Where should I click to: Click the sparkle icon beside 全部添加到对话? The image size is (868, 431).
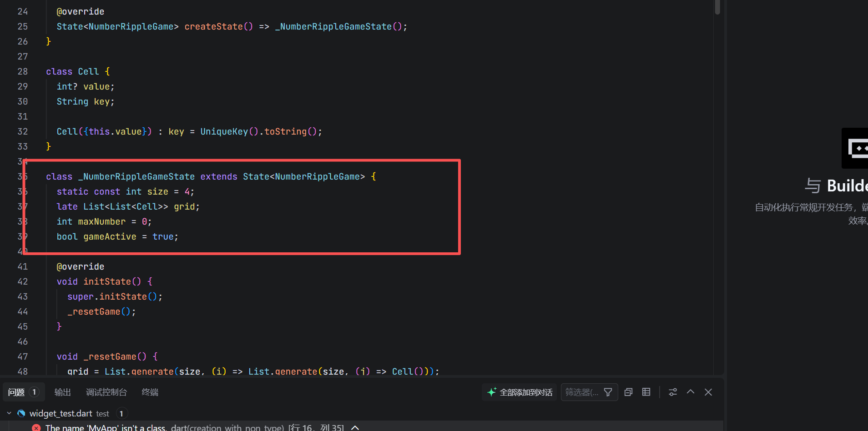492,392
